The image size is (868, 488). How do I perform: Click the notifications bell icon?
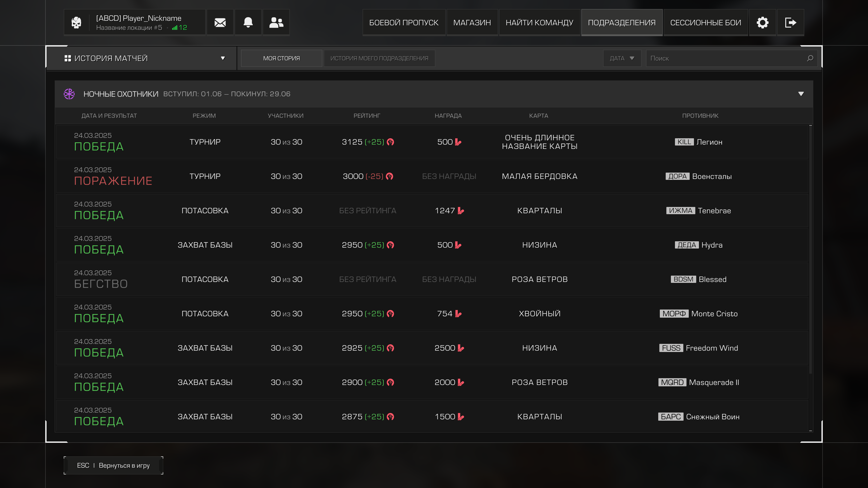click(248, 23)
